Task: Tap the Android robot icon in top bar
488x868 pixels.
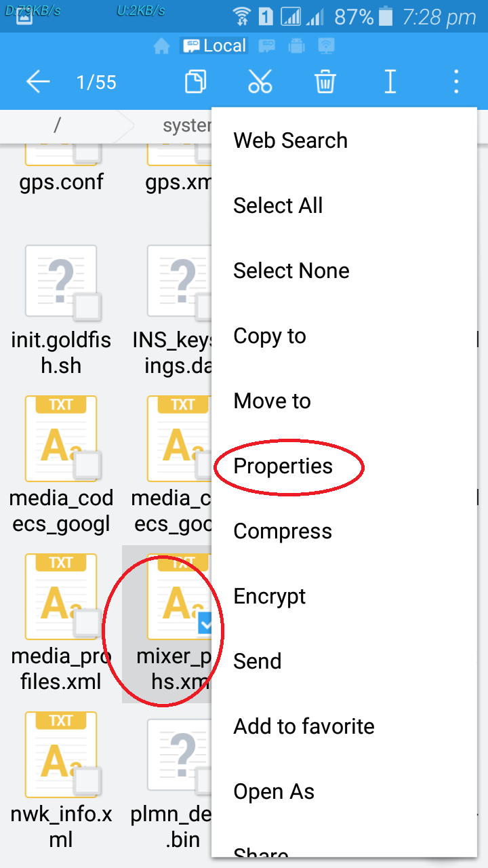Action: coord(296,46)
